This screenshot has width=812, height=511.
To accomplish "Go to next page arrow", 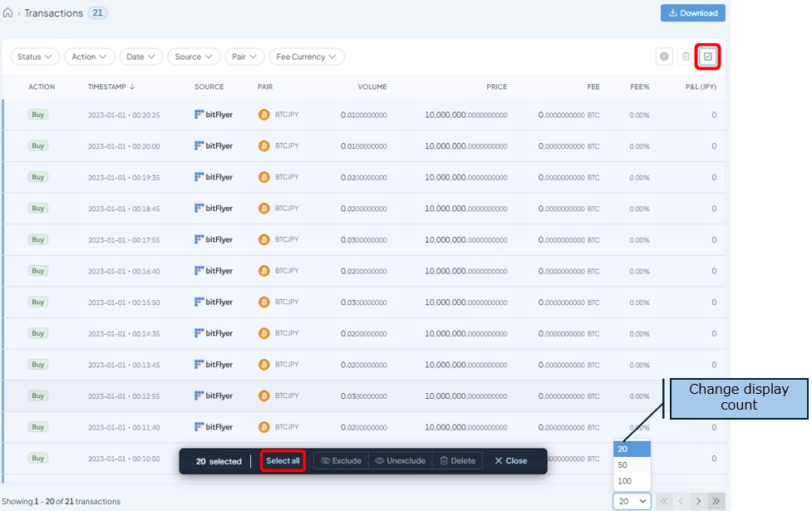I will tap(699, 501).
